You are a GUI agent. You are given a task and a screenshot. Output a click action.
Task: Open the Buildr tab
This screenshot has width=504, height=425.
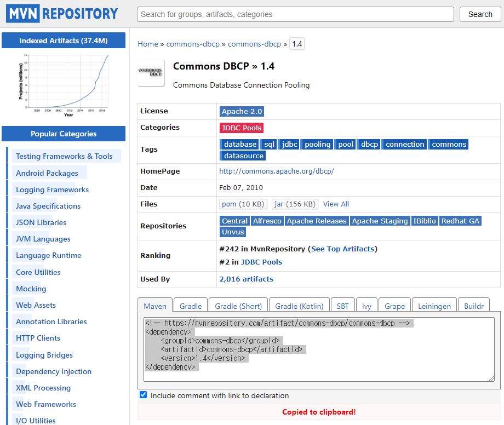(473, 306)
